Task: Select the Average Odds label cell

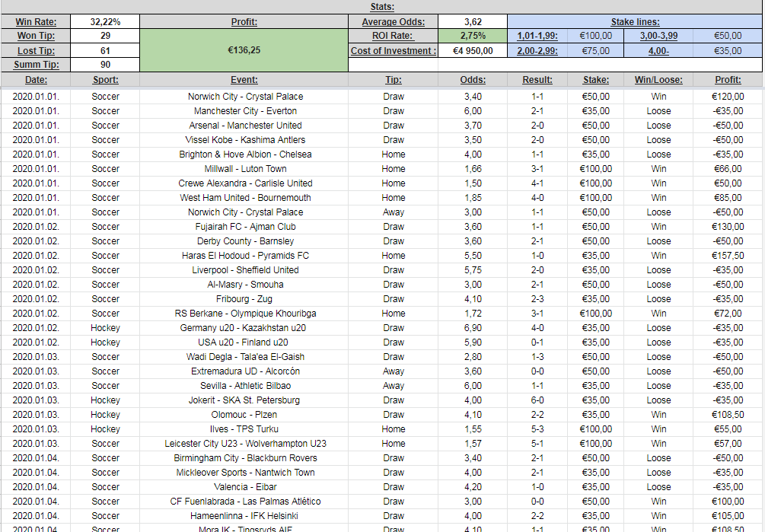Action: 393,22
